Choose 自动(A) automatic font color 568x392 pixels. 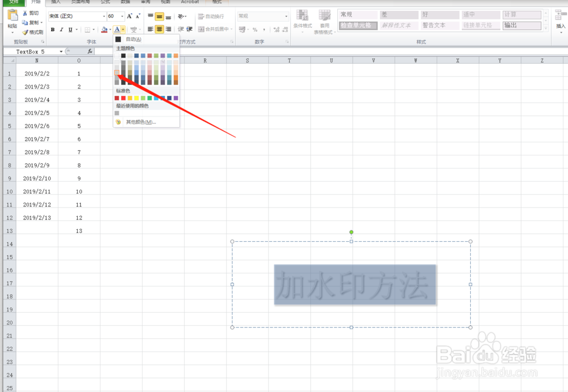(x=147, y=39)
